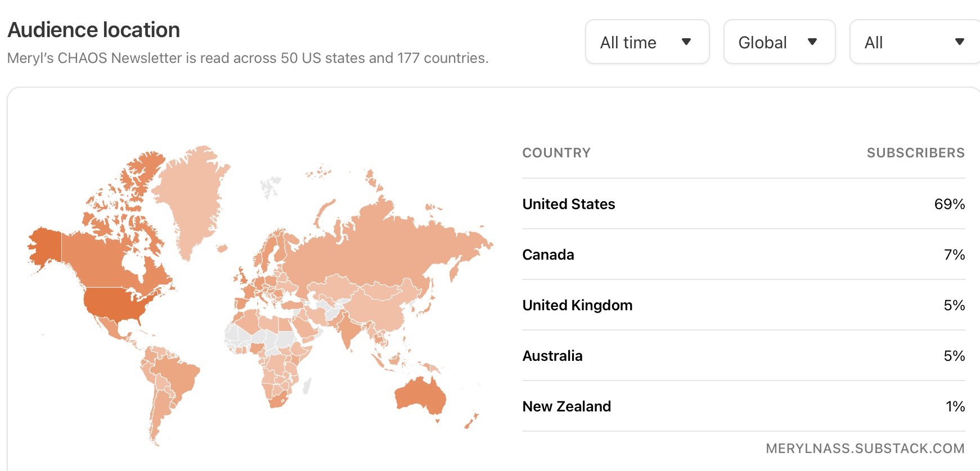Viewport: 980px width, 471px height.
Task: Click Greenland on the map
Action: (x=191, y=197)
